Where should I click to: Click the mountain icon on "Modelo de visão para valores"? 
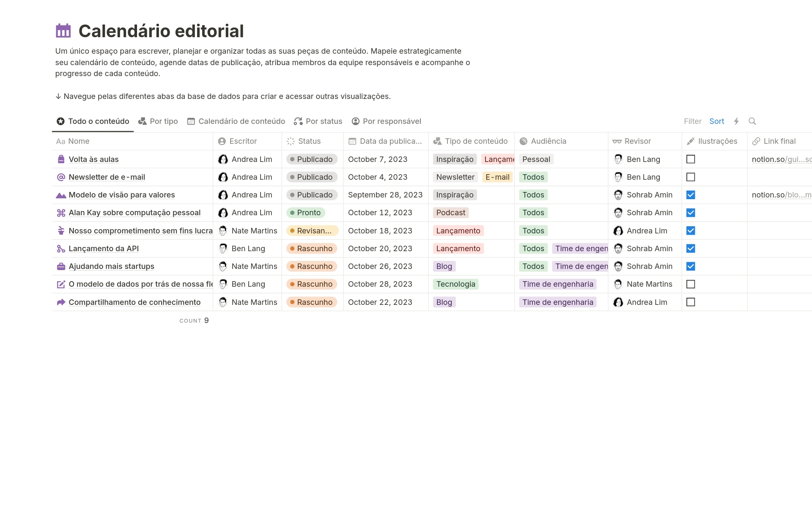pyautogui.click(x=60, y=195)
